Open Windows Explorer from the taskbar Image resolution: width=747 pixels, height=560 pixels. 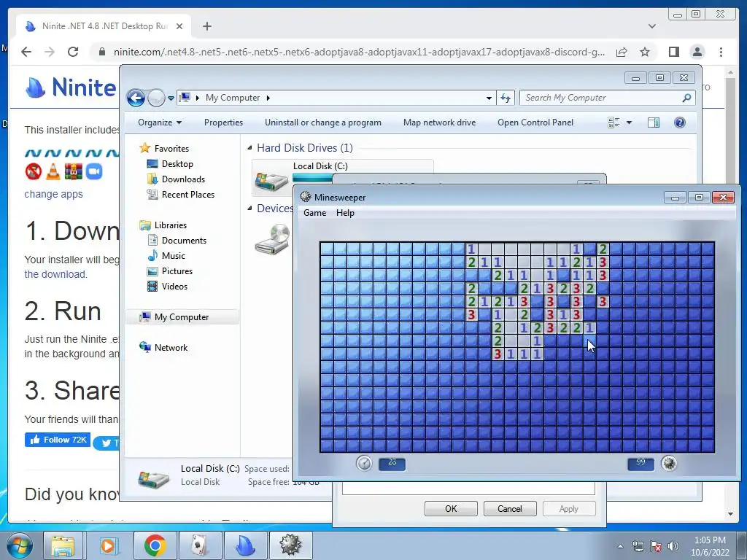(x=63, y=545)
